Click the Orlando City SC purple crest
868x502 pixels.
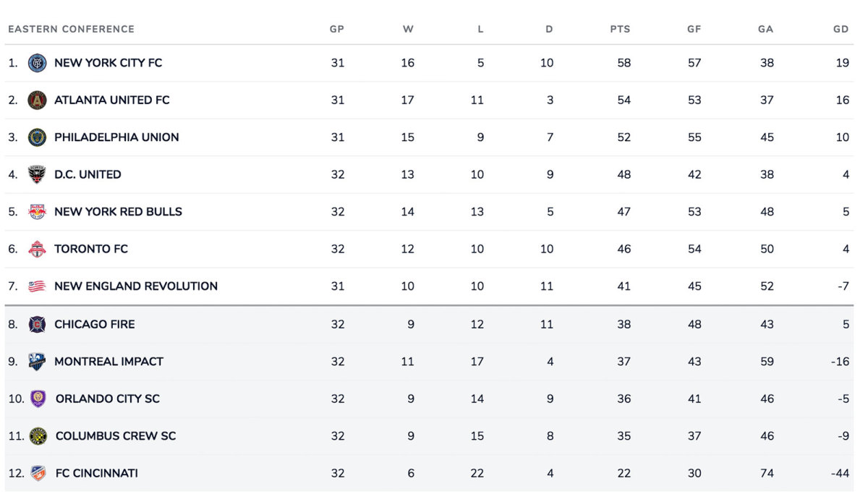38,399
